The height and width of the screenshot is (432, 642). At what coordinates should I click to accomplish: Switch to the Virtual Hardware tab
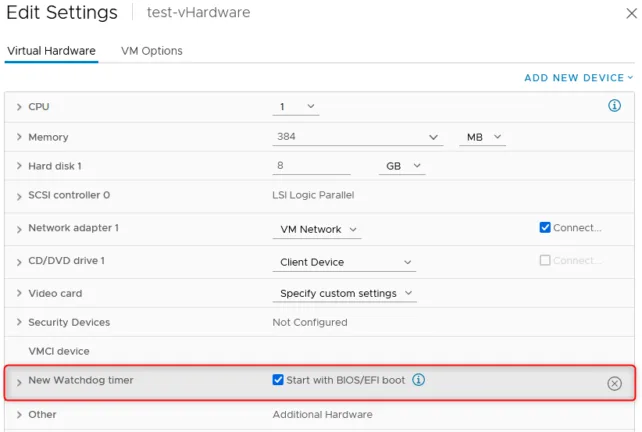pyautogui.click(x=51, y=51)
